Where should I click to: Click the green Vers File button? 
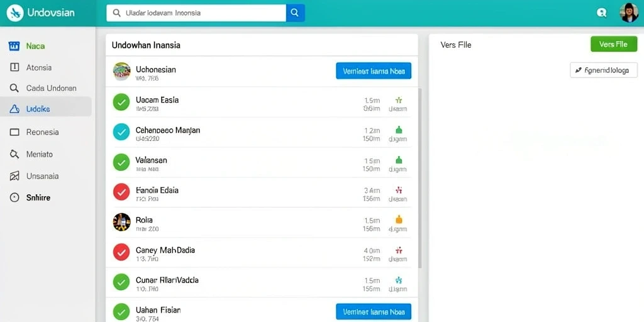pos(614,45)
